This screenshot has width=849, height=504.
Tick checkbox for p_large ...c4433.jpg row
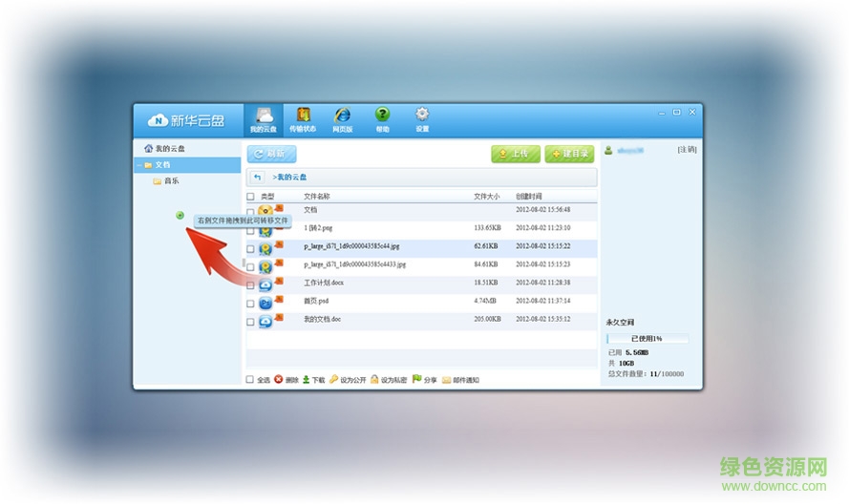tap(250, 267)
